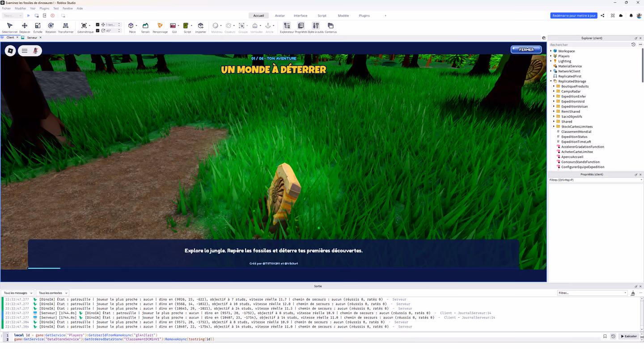Click the Explorer Rechercher search field
644x349 pixels.
click(589, 45)
